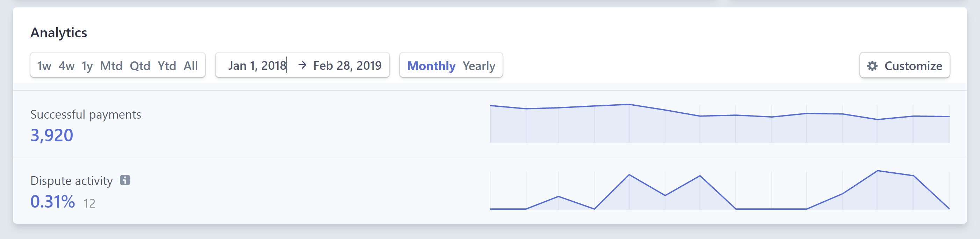Edit the Feb 28, 2019 end date

point(347,65)
